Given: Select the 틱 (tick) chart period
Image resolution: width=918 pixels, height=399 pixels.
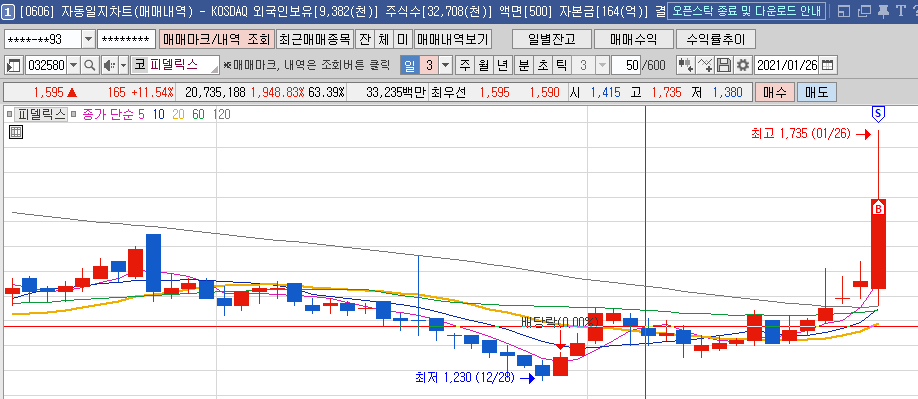Looking at the screenshot, I should click(x=561, y=65).
